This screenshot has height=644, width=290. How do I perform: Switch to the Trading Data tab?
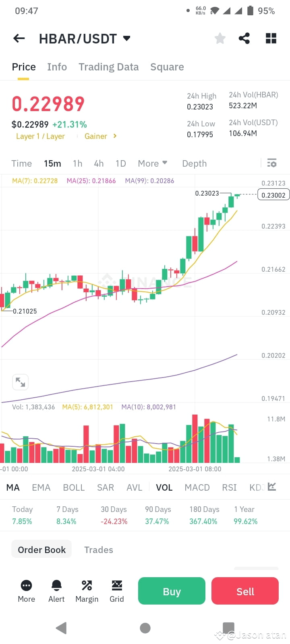108,67
